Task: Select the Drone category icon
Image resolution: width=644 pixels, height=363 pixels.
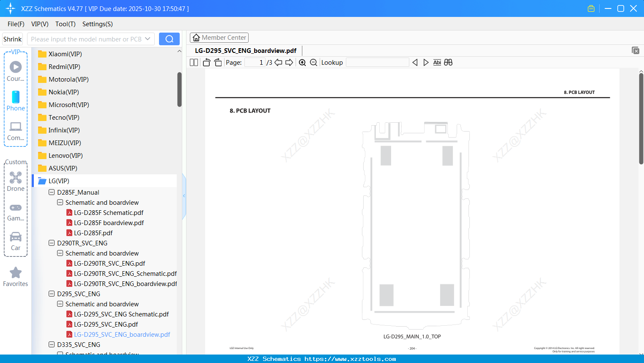Action: (x=16, y=181)
